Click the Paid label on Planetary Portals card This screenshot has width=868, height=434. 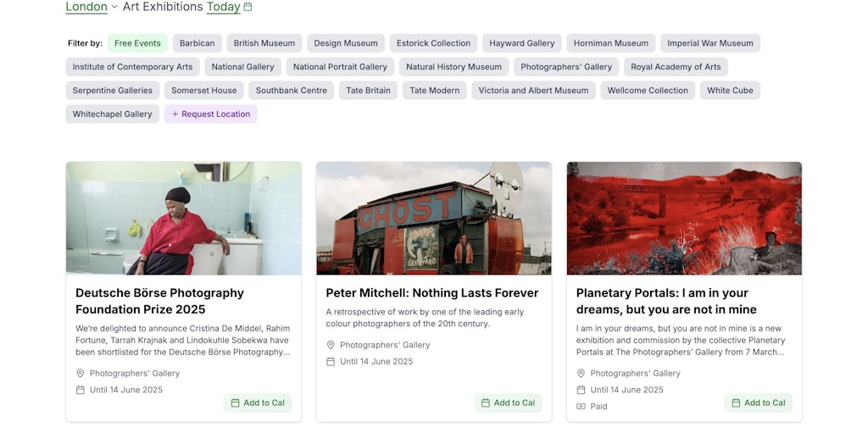[598, 406]
